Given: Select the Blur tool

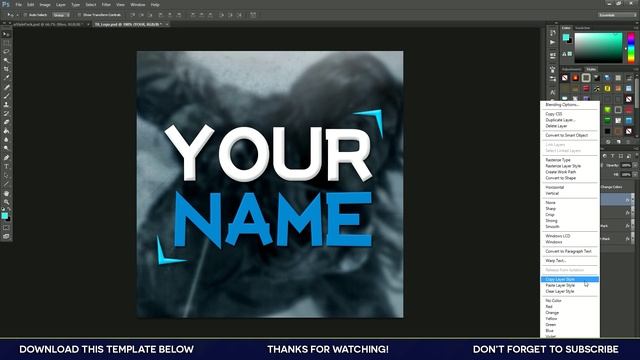Looking at the screenshot, I should coord(6,140).
